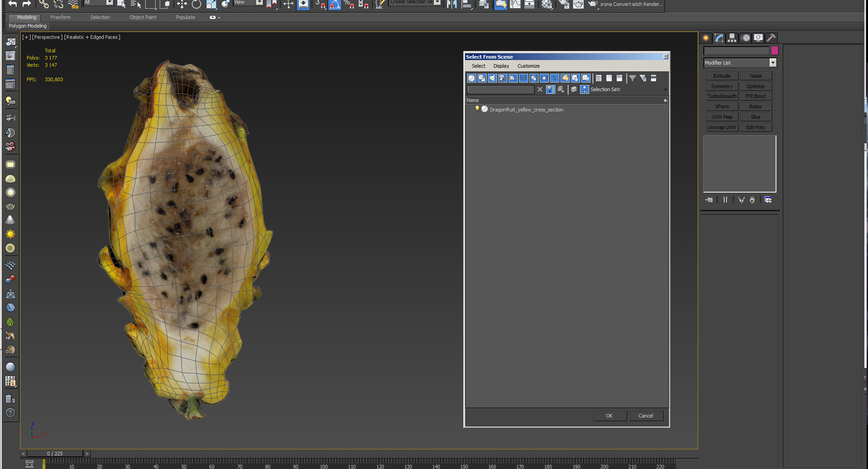Toggle Display Lights filter in Select From Scene
868x469 pixels.
[x=492, y=78]
